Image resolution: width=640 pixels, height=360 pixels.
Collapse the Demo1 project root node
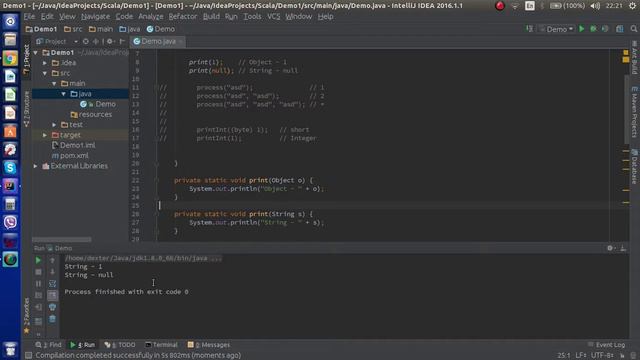tap(36, 53)
